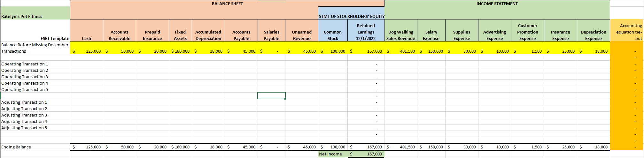Click the Operating Transaction 1 Cash cell
The height and width of the screenshot is (158, 644).
pyautogui.click(x=87, y=64)
